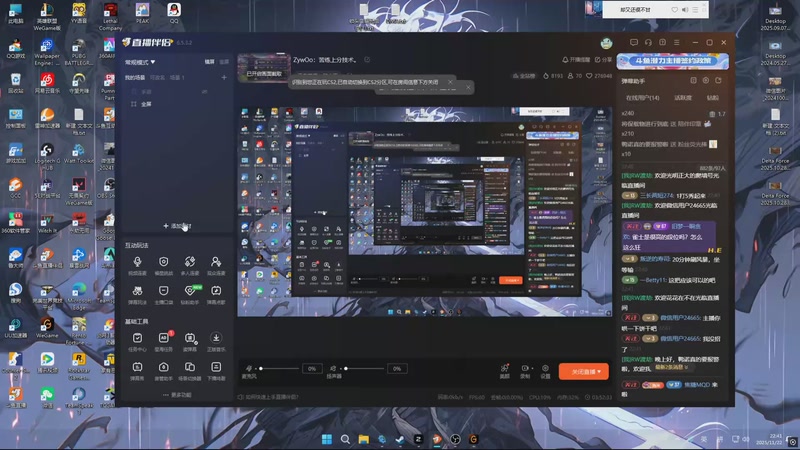This screenshot has width=800, height=450.
Task: Mute the microphone via 麦克风 icon
Action: (249, 368)
